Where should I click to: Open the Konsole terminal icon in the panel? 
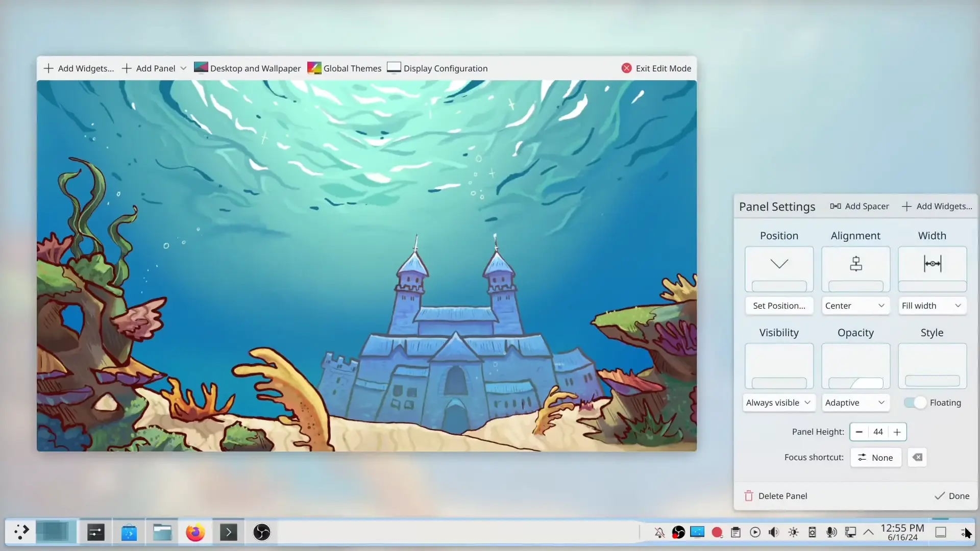(x=228, y=533)
